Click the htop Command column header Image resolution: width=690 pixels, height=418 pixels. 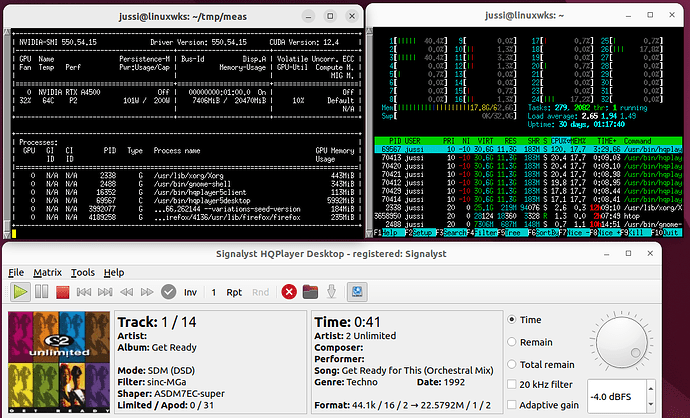click(637, 141)
